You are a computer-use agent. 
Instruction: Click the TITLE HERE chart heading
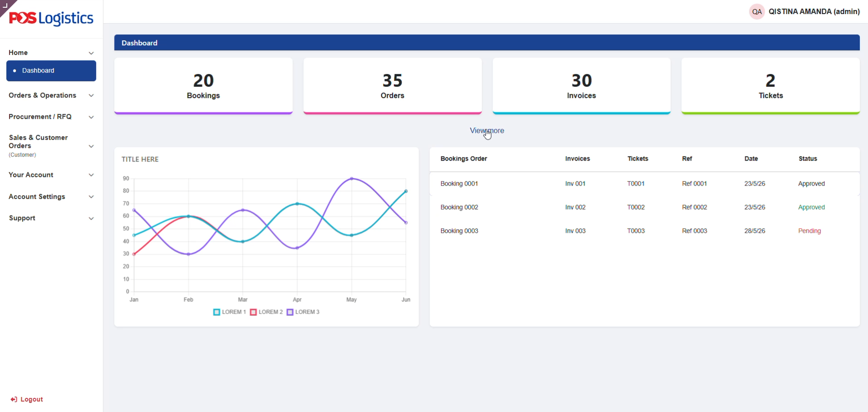[140, 160]
